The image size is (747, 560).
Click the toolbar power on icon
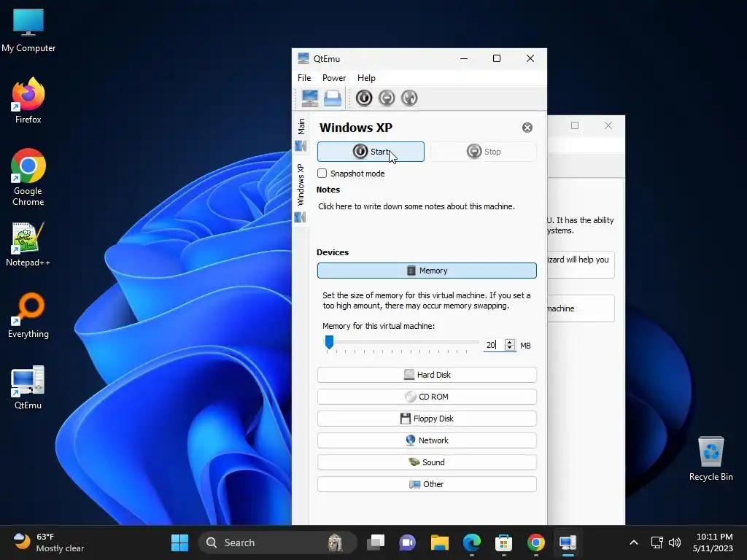[x=364, y=98]
